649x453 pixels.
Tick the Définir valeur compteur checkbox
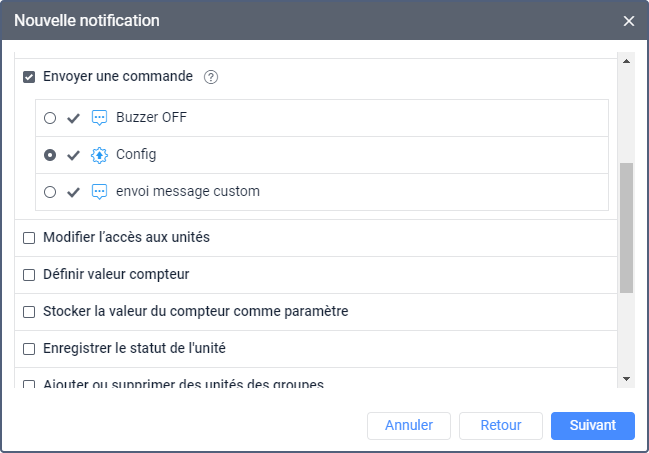tap(29, 275)
